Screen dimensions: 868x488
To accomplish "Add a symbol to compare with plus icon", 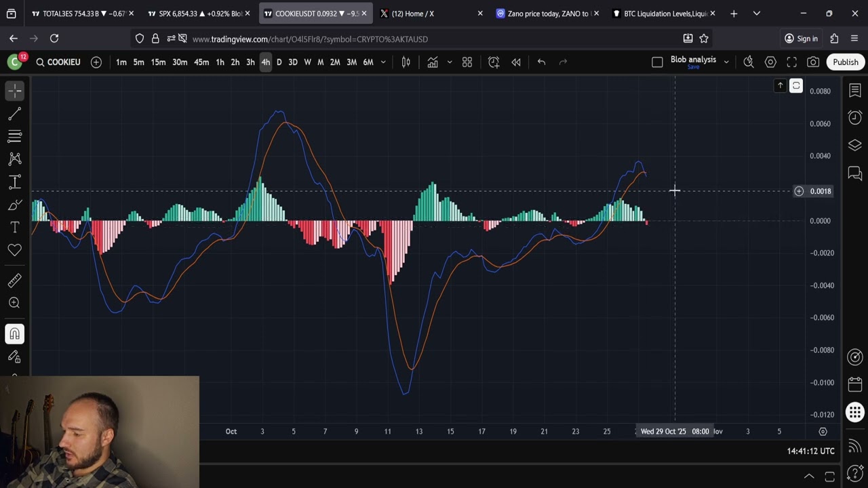I will tap(96, 62).
